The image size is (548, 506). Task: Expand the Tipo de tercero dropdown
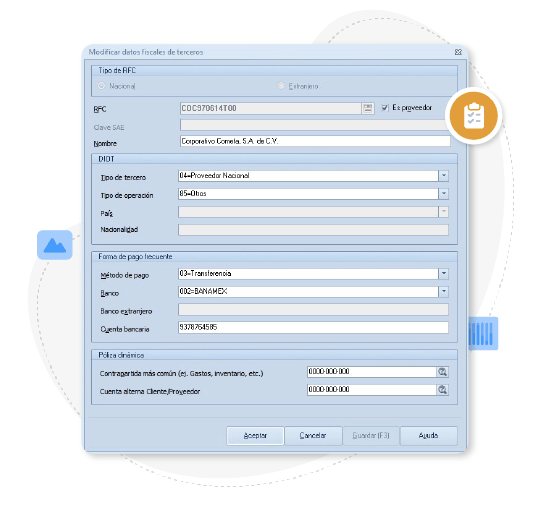443,176
